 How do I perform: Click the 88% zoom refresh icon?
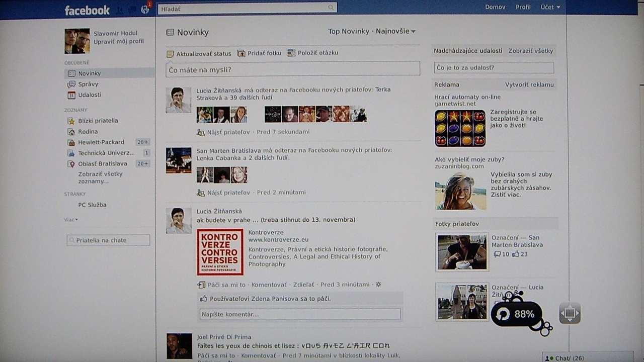[x=503, y=315]
